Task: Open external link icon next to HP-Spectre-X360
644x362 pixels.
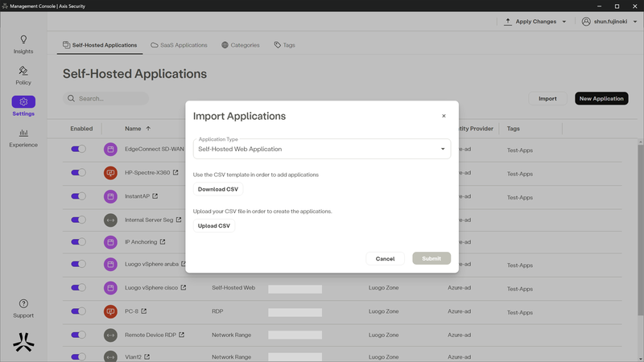Action: click(175, 172)
